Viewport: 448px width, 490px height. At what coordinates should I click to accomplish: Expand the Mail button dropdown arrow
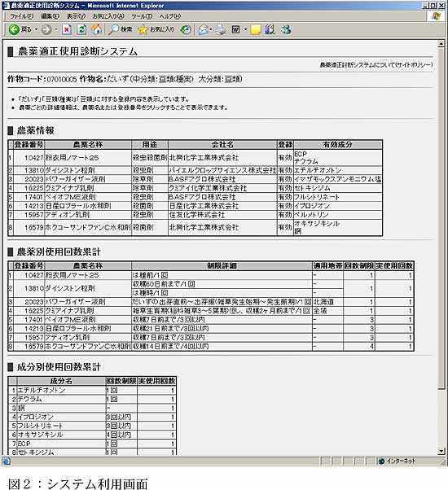(211, 29)
